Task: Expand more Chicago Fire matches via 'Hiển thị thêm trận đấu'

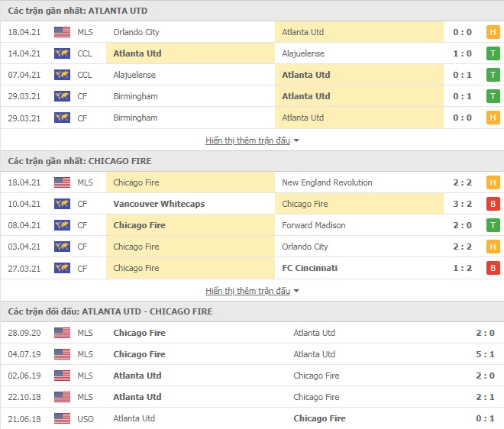Action: point(247,291)
